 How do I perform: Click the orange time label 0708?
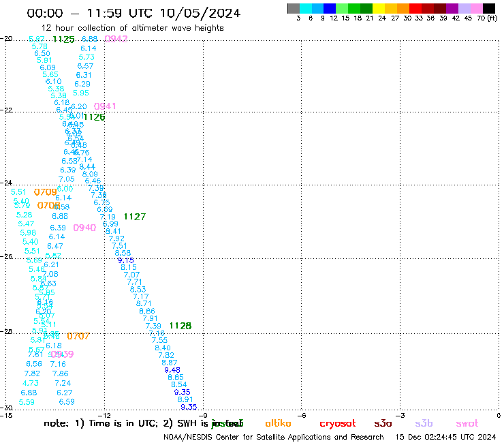[48, 205]
